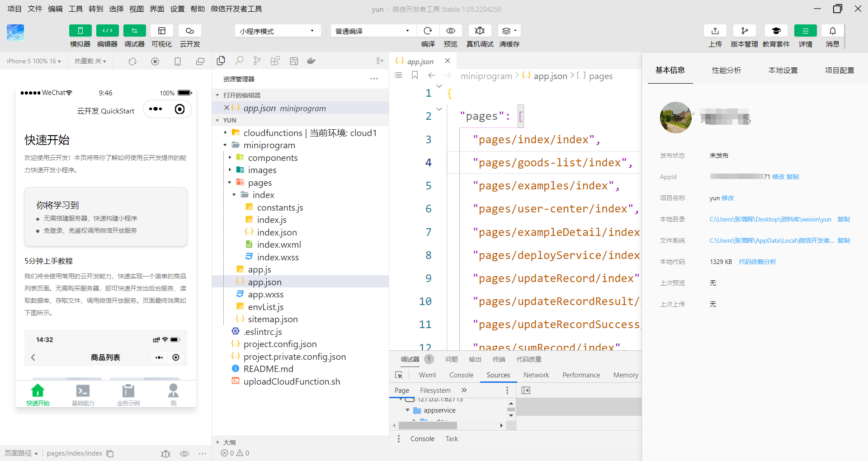
Task: Click the 上传 upload icon
Action: point(715,31)
